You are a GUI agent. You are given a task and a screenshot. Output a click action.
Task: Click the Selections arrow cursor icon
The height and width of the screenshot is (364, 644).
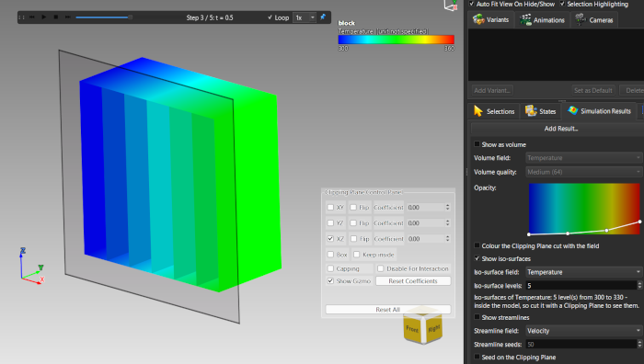pos(477,111)
